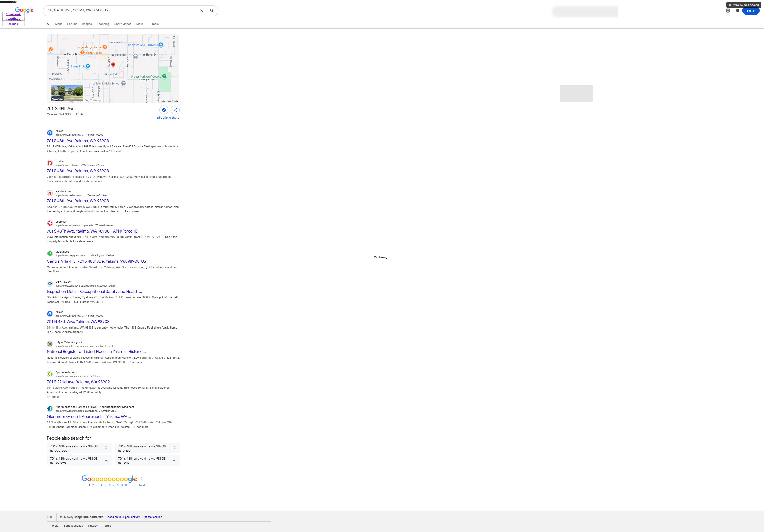Viewport: 773px width, 532px height.
Task: Open the Google settings gear
Action: pyautogui.click(x=728, y=11)
